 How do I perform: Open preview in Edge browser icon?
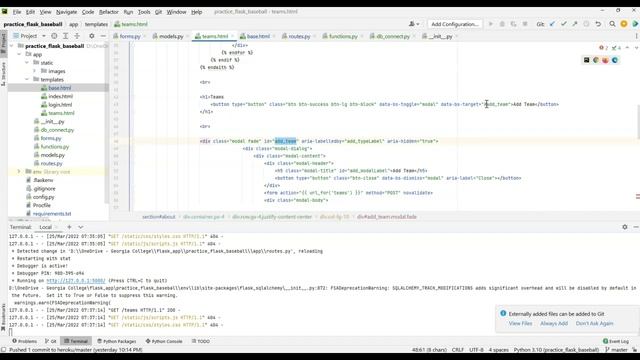(615, 60)
